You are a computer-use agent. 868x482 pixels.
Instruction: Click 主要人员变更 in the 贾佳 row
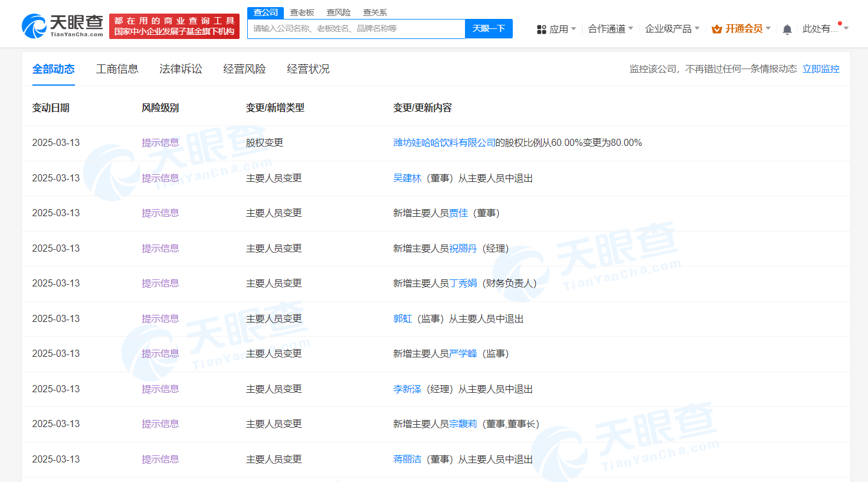pos(274,213)
